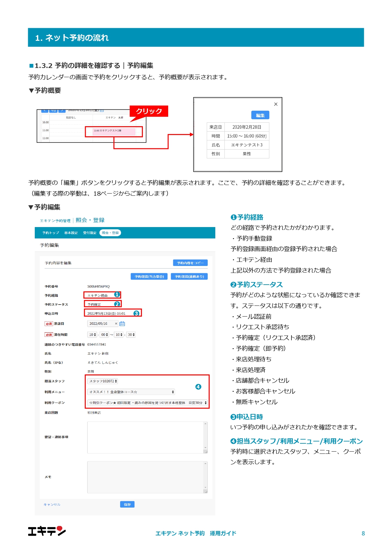Click the phone number 0344557841

pos(97,344)
